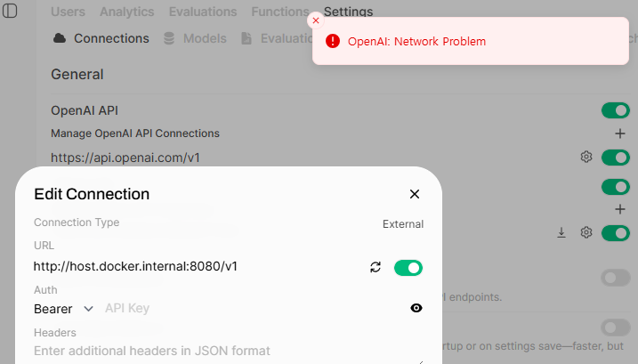This screenshot has width=638, height=364.
Task: Verify connection with the refresh icon
Action: tap(376, 267)
